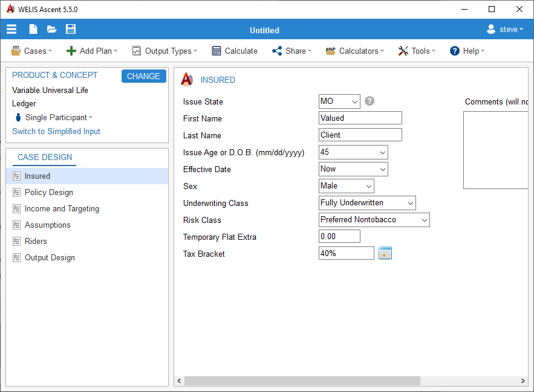Click the open folder icon
Image resolution: width=534 pixels, height=392 pixels.
(51, 30)
